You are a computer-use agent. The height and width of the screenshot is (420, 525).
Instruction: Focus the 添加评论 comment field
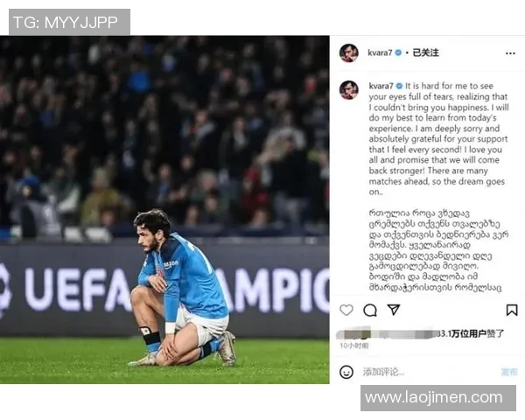pyautogui.click(x=429, y=372)
